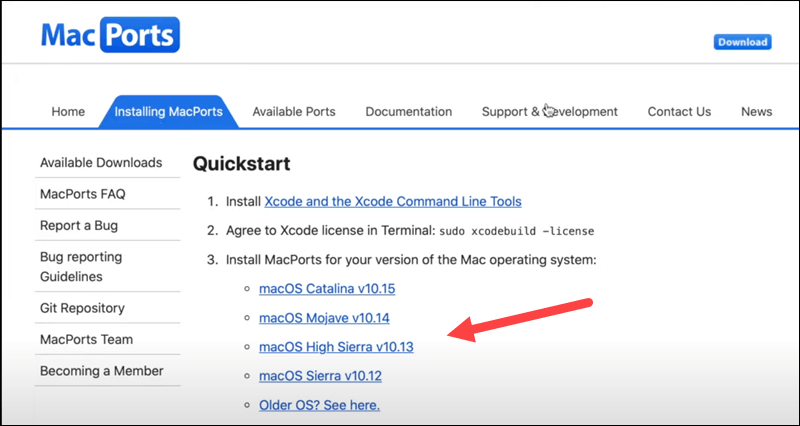
Task: Open the Documentation tab
Action: pos(409,112)
